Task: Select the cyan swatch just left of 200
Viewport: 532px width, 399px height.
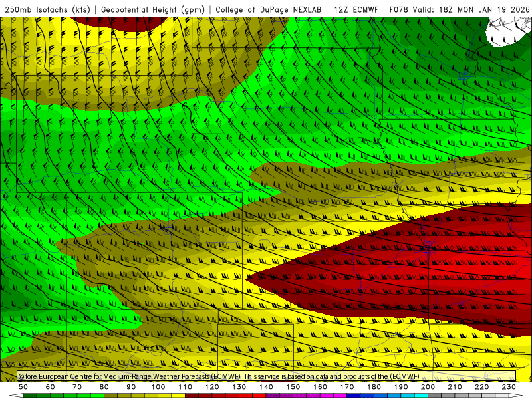Action: pyautogui.click(x=422, y=396)
